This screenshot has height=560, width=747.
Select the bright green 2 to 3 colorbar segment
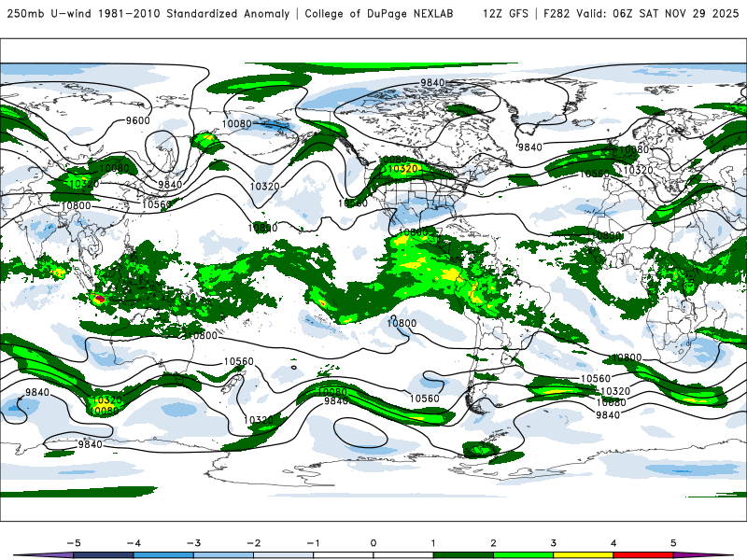pos(523,555)
